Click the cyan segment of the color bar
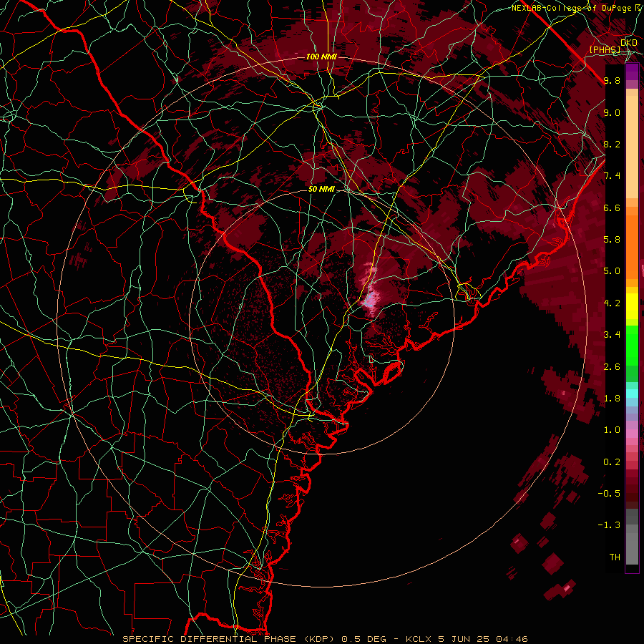The width and height of the screenshot is (644, 644). (x=632, y=394)
